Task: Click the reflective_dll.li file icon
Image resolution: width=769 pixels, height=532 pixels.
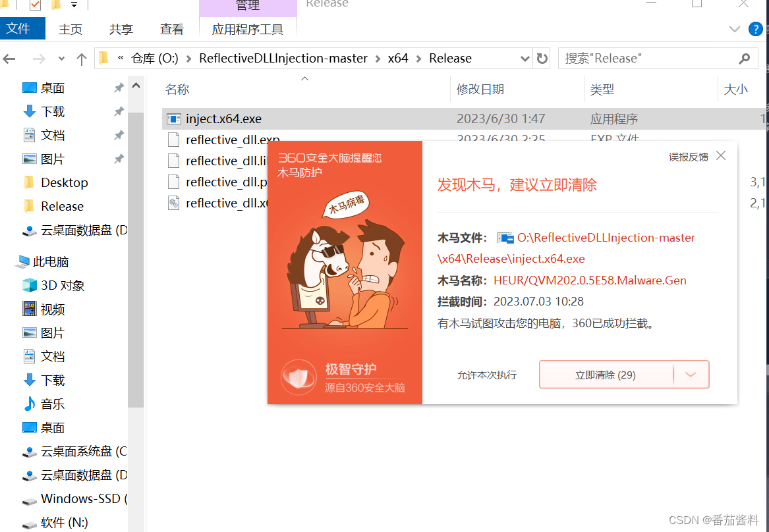Action: (173, 161)
